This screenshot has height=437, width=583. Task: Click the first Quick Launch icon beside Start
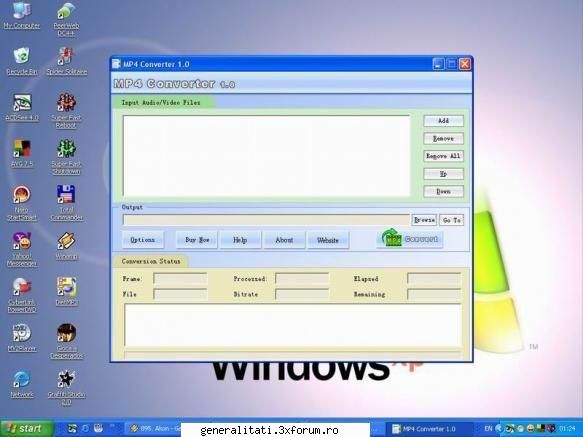pos(72,428)
